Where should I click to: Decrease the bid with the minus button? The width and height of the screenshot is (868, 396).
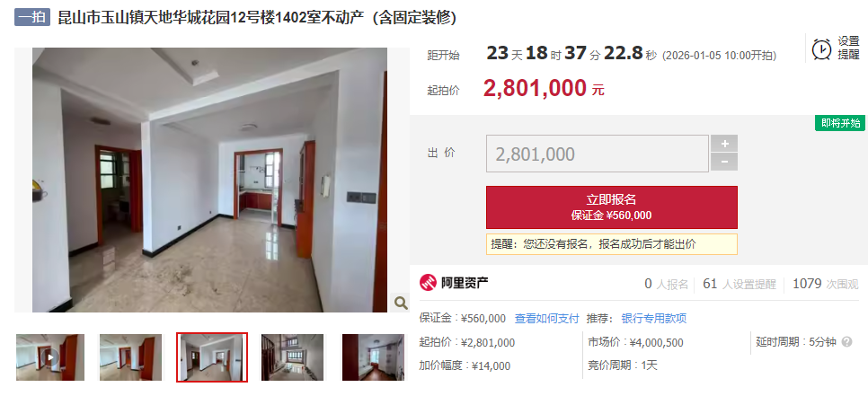[x=724, y=162]
